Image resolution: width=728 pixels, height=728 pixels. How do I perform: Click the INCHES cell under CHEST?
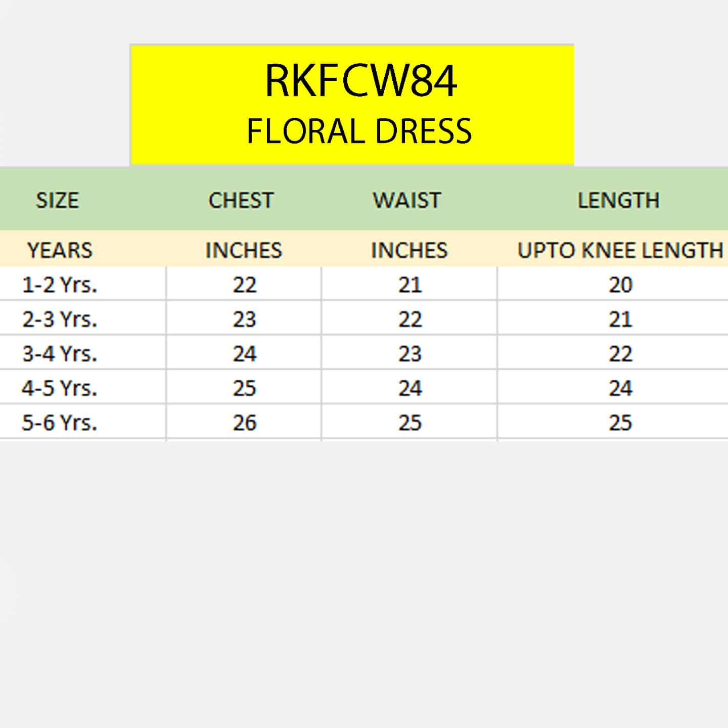244,250
